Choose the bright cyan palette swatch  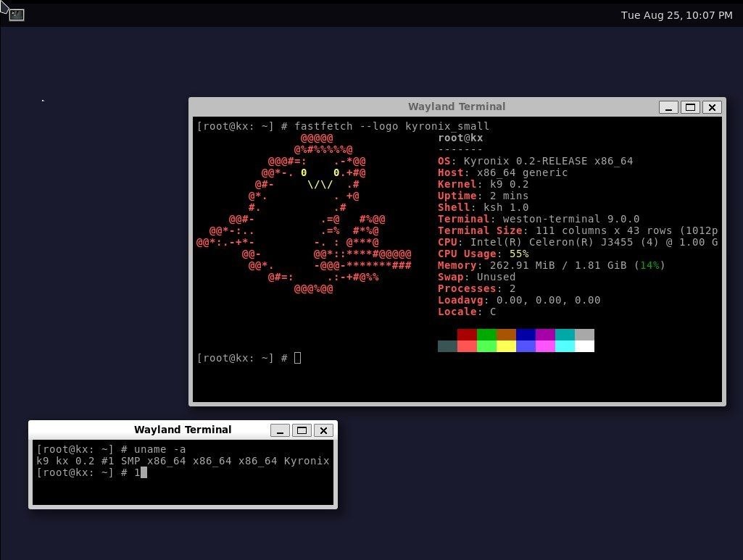565,346
